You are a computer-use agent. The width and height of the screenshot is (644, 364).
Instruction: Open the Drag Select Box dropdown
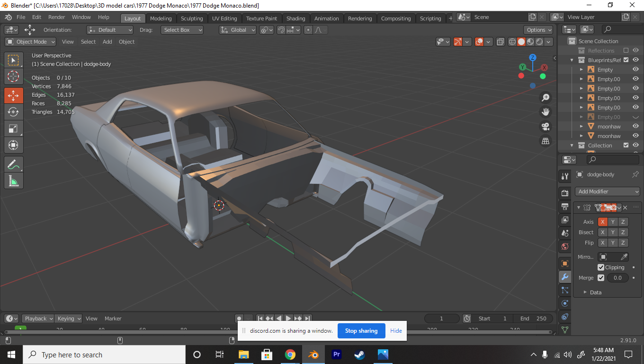click(x=182, y=30)
